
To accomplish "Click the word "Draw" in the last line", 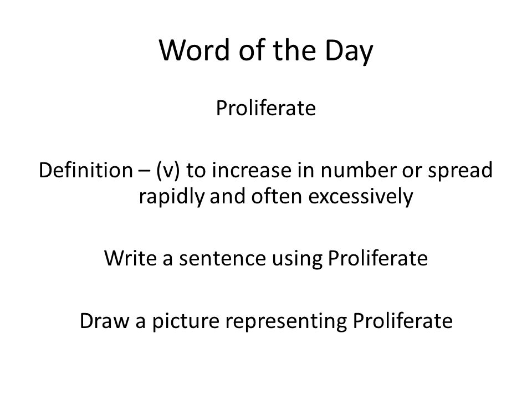I will click(105, 321).
